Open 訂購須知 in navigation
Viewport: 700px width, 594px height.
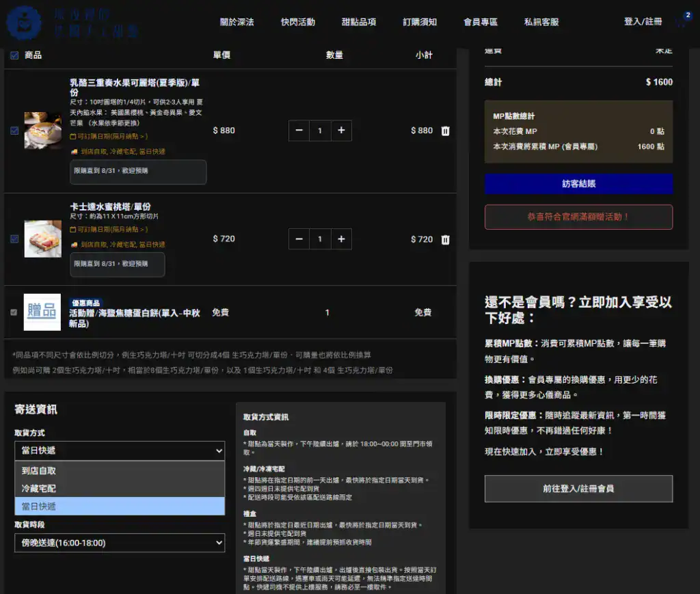pos(420,22)
